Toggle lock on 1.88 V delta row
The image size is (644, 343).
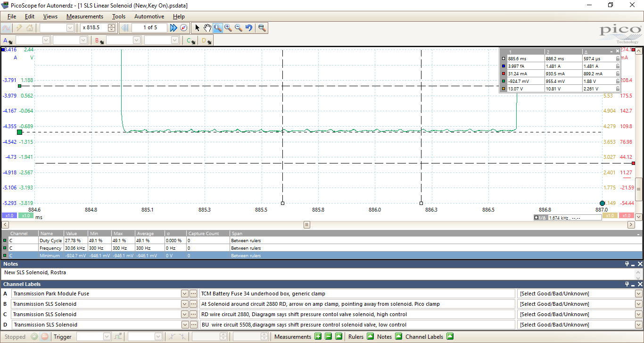(618, 82)
